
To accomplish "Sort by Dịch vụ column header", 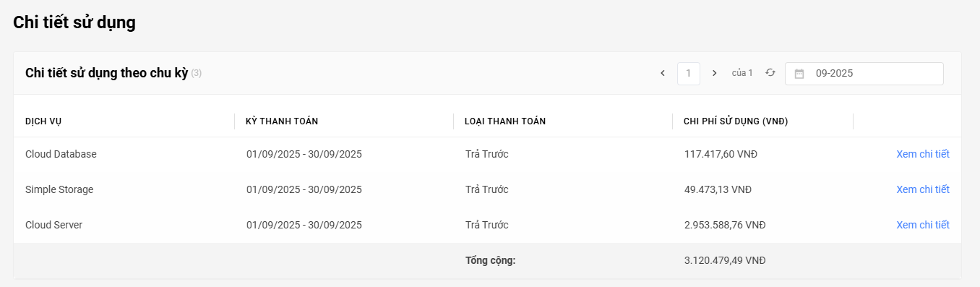I will pos(43,121).
